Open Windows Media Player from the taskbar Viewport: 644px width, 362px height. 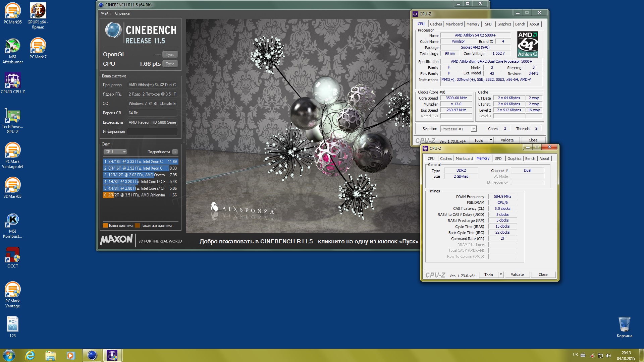pos(71,355)
